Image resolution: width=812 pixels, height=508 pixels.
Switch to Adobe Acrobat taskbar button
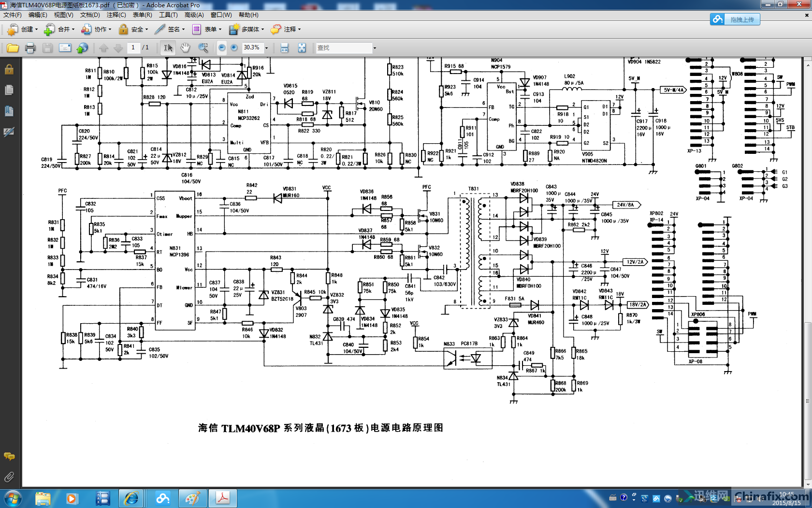coord(223,498)
